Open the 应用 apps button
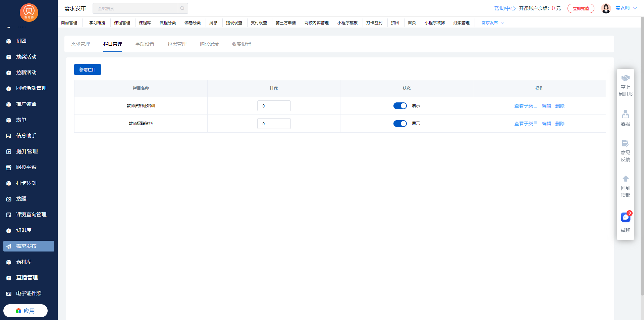Viewport: 644px width, 320px height. pos(25,311)
